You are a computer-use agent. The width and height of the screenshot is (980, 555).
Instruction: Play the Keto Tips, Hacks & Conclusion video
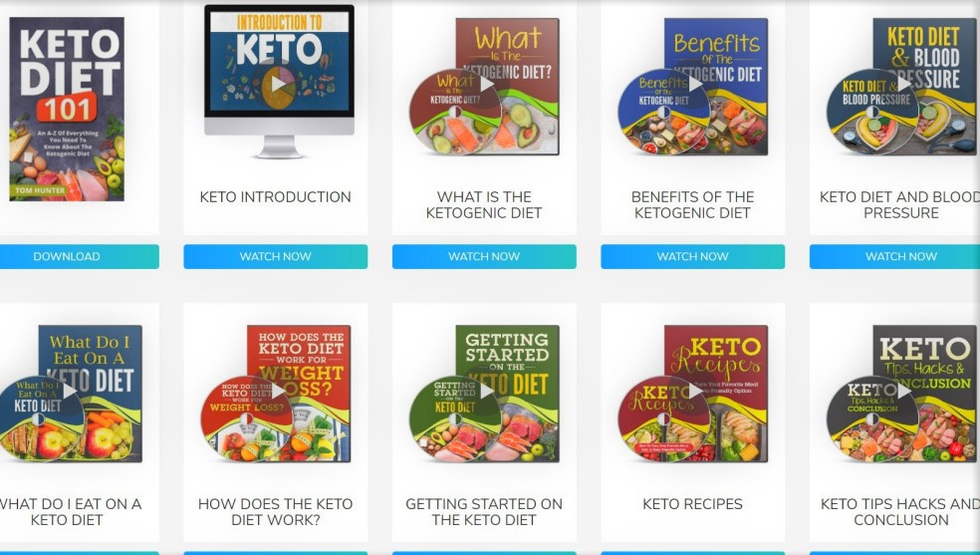click(904, 391)
